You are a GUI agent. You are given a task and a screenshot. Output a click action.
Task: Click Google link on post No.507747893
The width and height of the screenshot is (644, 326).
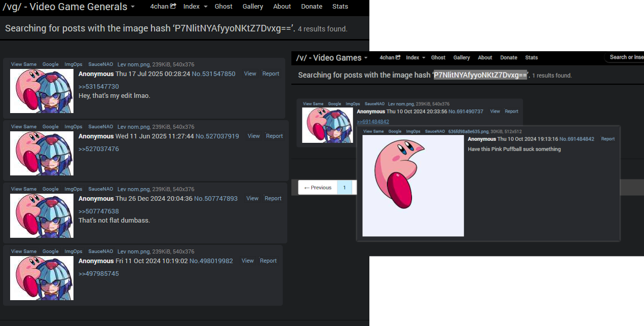51,189
